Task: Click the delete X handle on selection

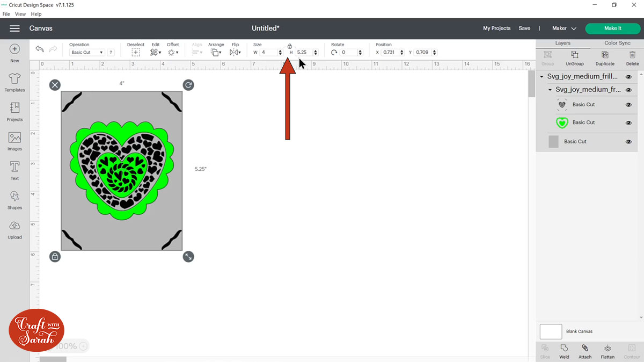Action: point(55,85)
